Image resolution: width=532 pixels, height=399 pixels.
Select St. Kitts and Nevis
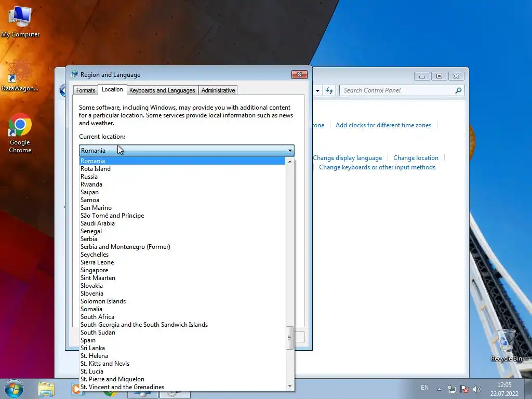coord(182,364)
